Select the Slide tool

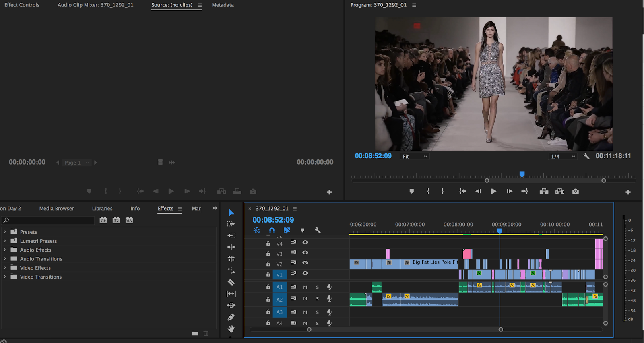point(231,306)
